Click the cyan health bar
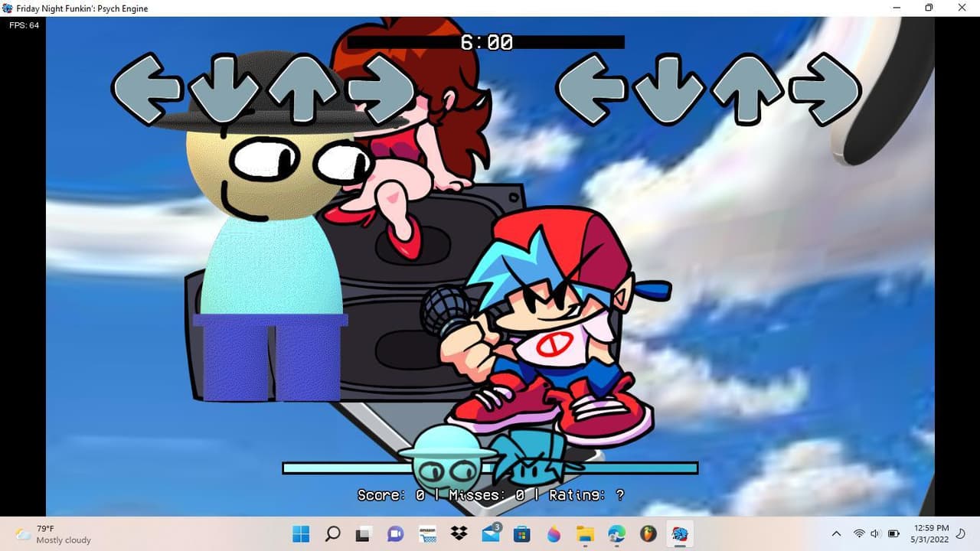 [x=490, y=468]
